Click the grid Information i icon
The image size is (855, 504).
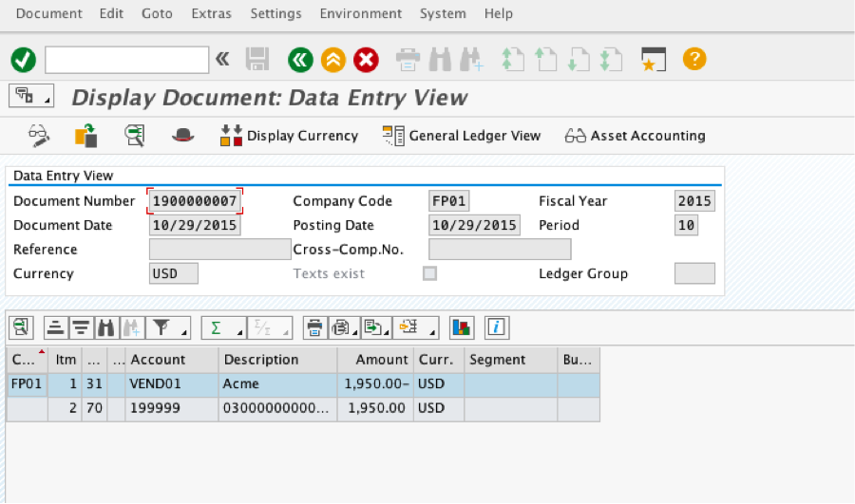[x=496, y=327]
